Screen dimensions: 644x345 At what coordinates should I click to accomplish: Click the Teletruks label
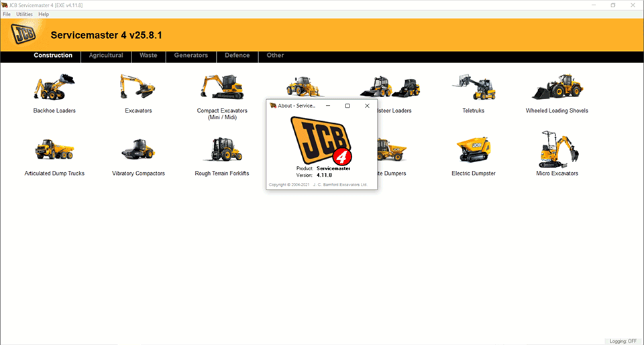[473, 111]
